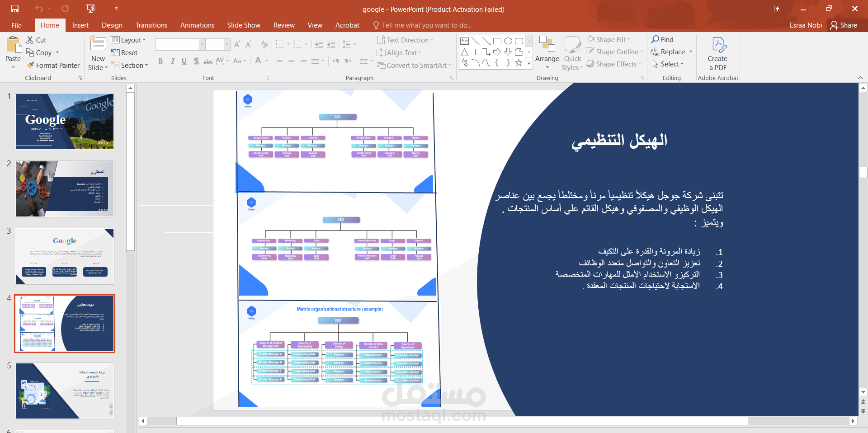Toggle italic formatting
The width and height of the screenshot is (868, 433).
pyautogui.click(x=172, y=61)
